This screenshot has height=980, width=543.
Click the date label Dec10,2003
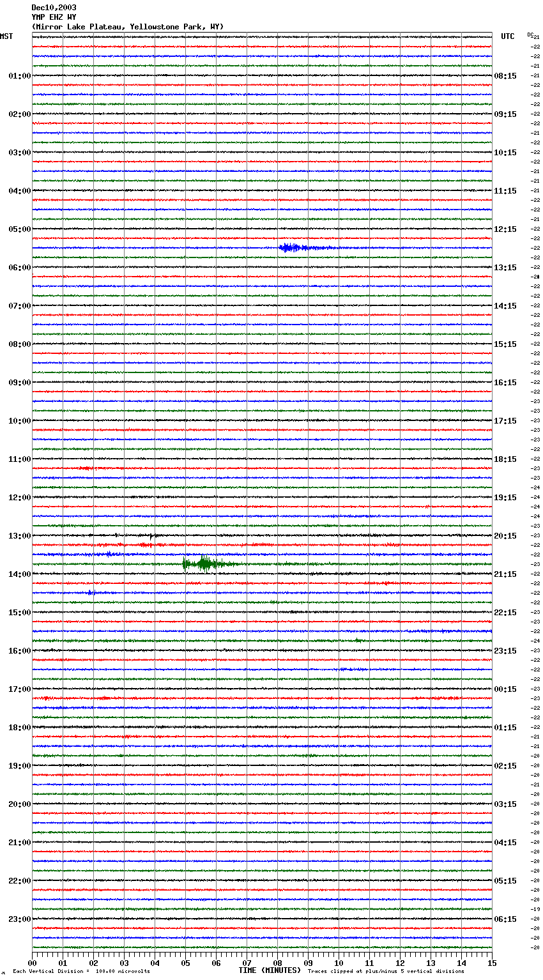(54, 8)
